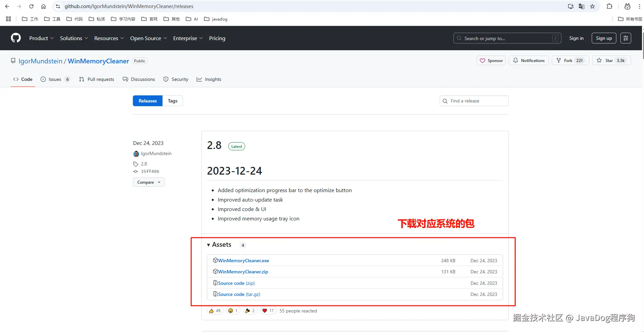Open the Pull requests tab

[x=96, y=79]
